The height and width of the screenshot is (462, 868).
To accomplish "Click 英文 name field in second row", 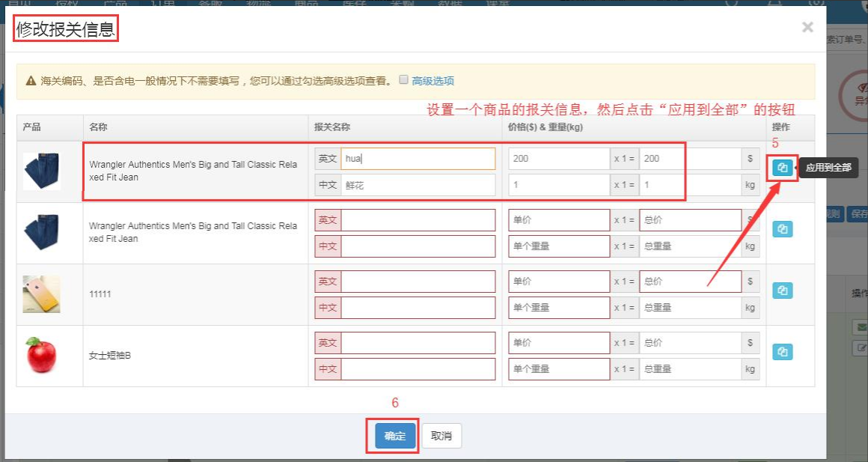I will pyautogui.click(x=418, y=220).
